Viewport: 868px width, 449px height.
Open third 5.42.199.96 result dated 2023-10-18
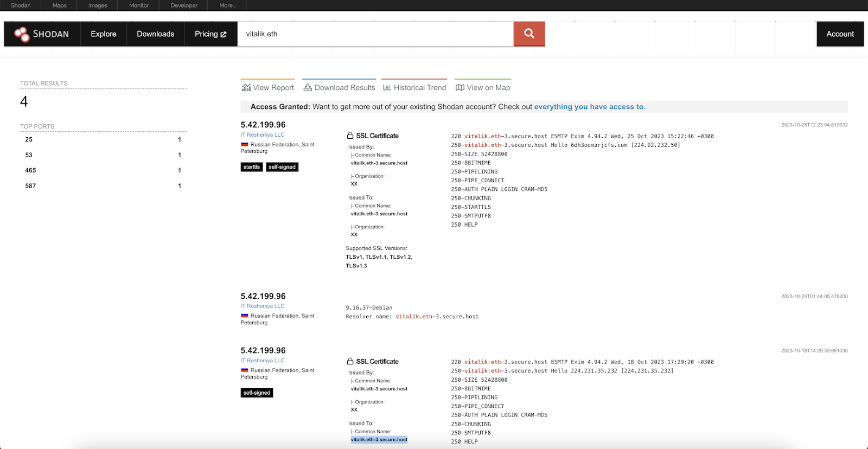click(x=263, y=350)
